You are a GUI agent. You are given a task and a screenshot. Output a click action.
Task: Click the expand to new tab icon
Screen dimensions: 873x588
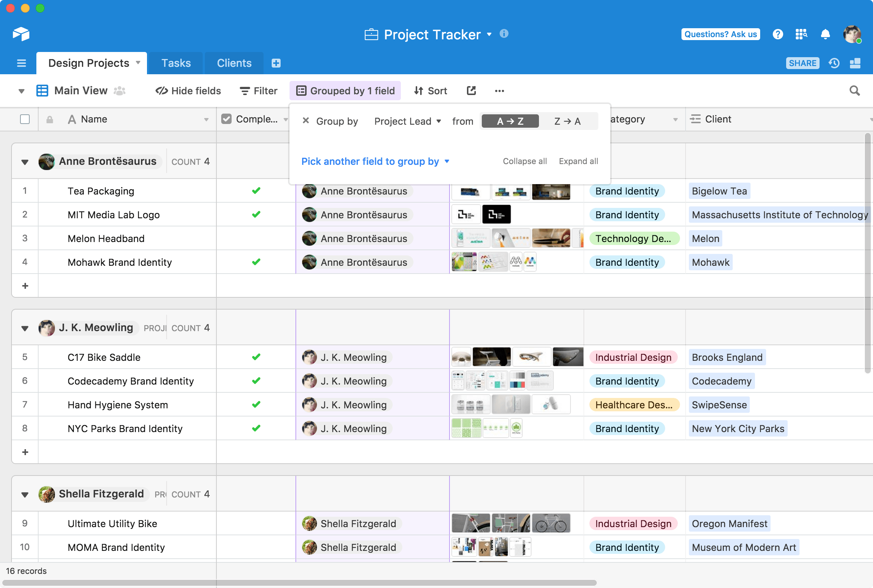pos(471,91)
